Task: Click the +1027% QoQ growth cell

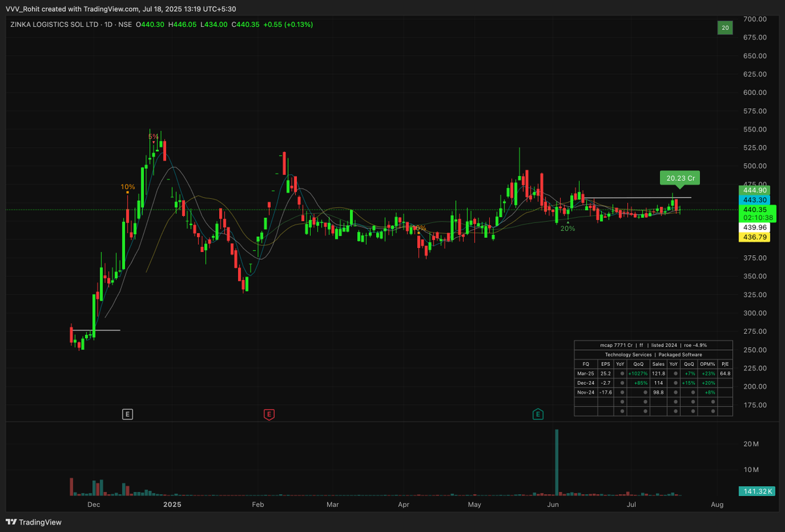Action: coord(638,373)
